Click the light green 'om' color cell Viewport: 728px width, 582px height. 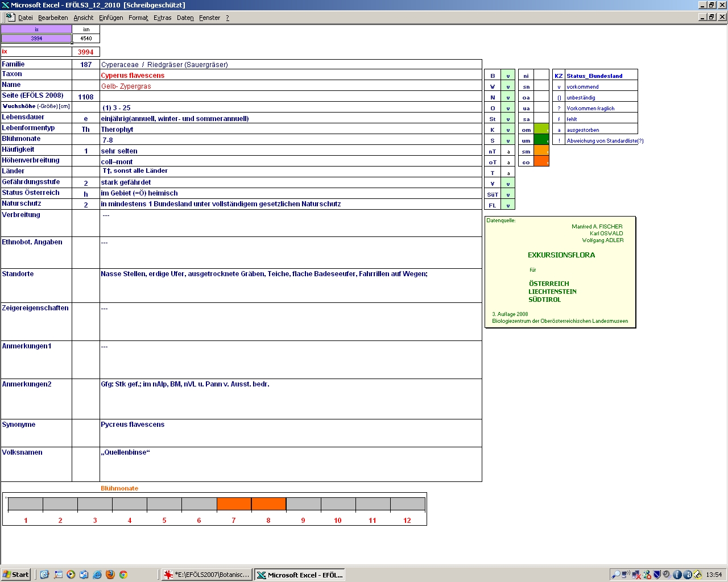(541, 130)
